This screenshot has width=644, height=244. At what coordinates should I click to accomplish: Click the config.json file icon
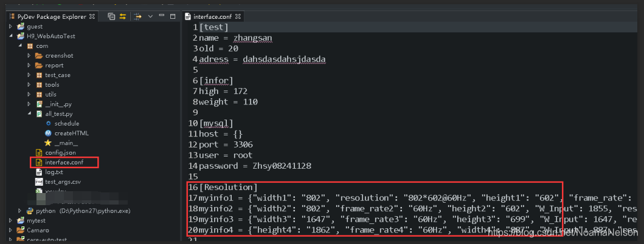coord(39,152)
